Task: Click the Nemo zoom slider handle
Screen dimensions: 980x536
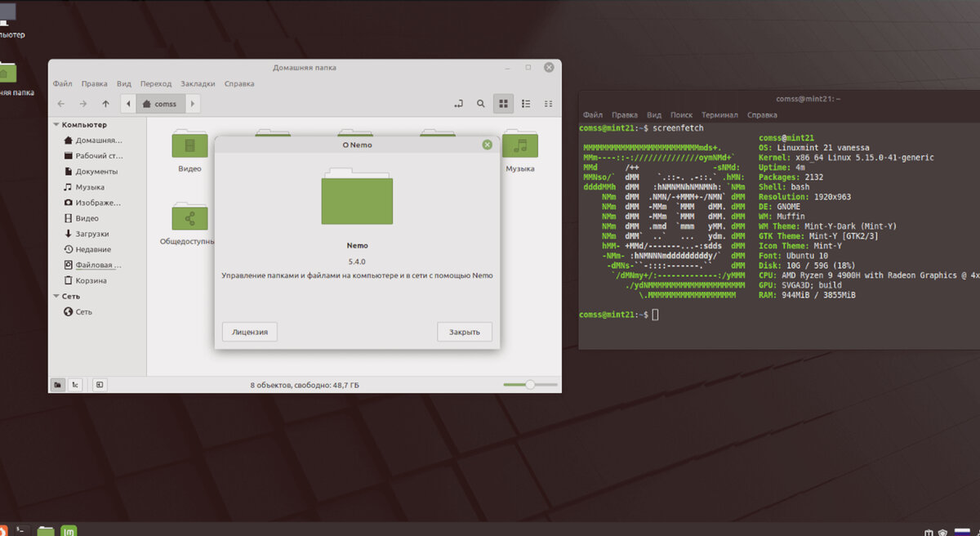Action: click(530, 384)
